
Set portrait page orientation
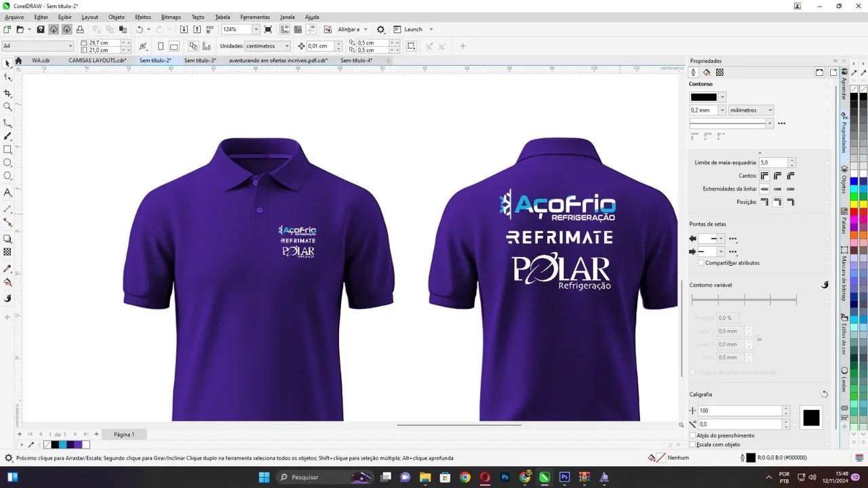coord(161,46)
